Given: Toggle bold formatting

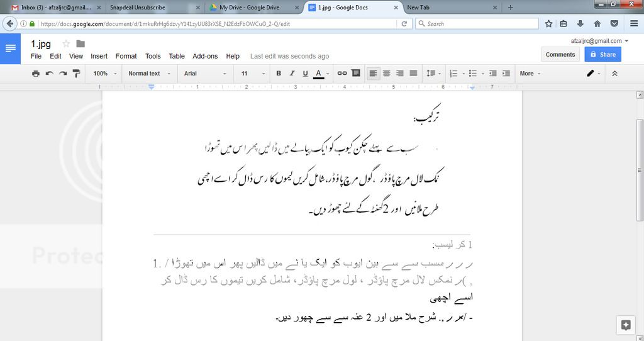Looking at the screenshot, I should click(x=279, y=74).
